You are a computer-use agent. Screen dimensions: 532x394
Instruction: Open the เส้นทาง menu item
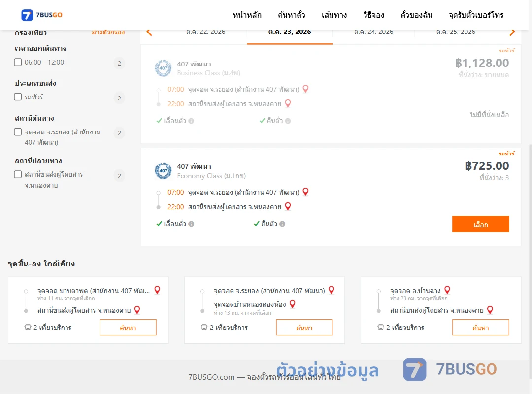(x=334, y=15)
